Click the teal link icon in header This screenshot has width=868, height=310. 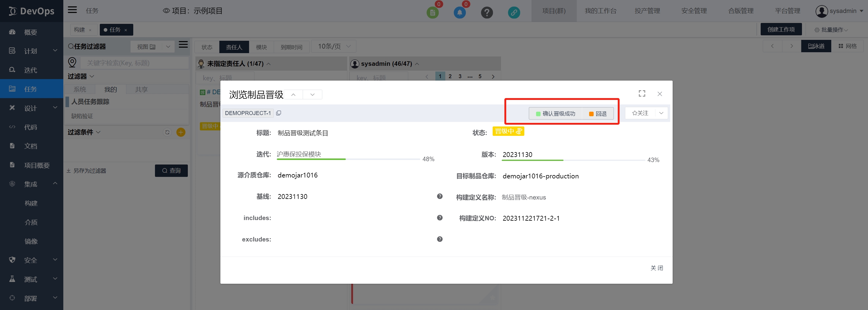coord(514,13)
